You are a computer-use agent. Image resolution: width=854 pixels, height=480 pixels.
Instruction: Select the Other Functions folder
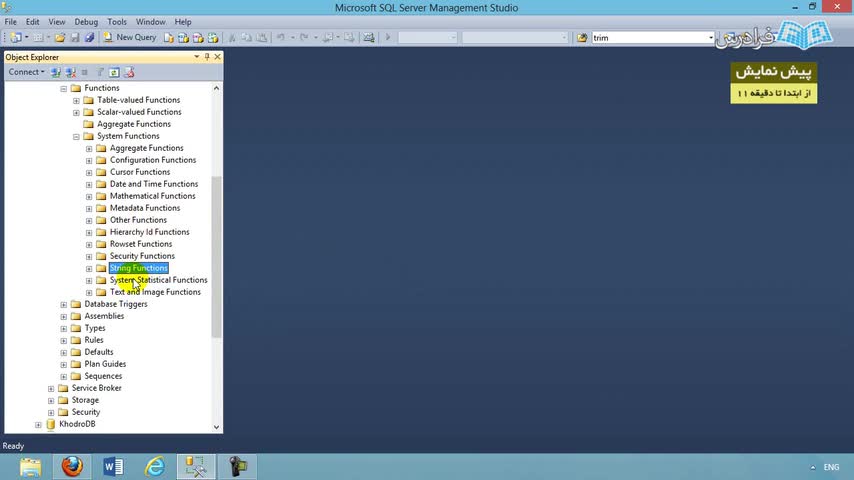(138, 220)
